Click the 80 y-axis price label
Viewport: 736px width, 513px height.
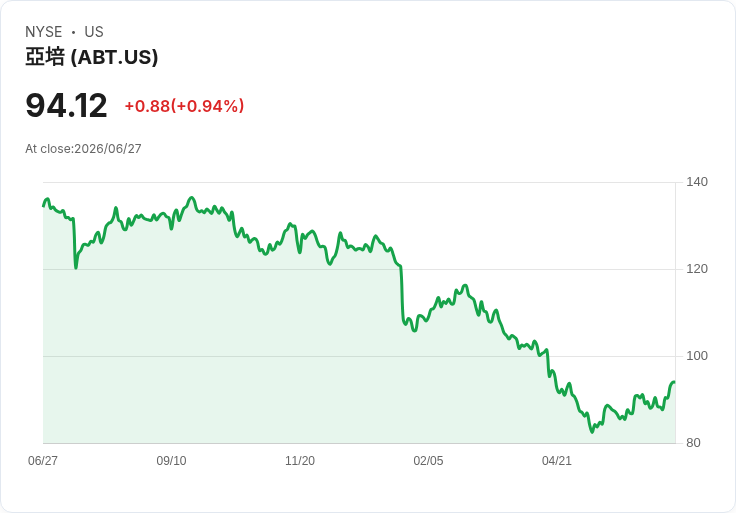click(x=693, y=443)
